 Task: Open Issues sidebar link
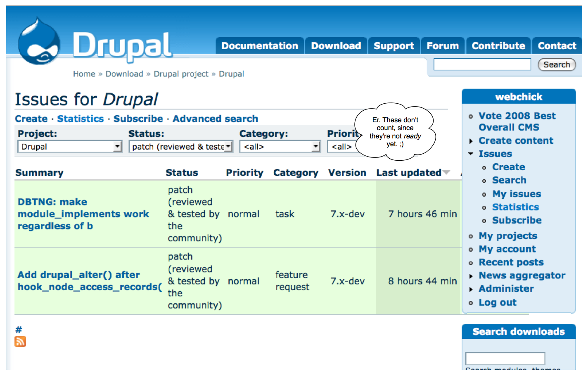495,154
